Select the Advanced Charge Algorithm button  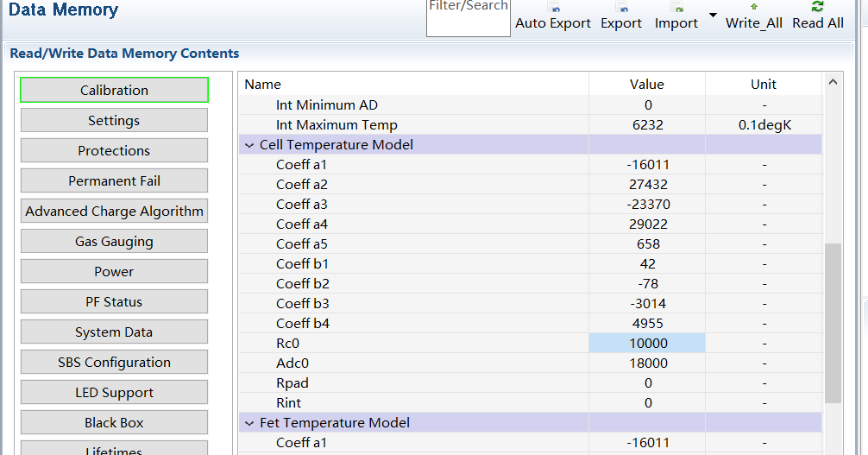(x=114, y=212)
